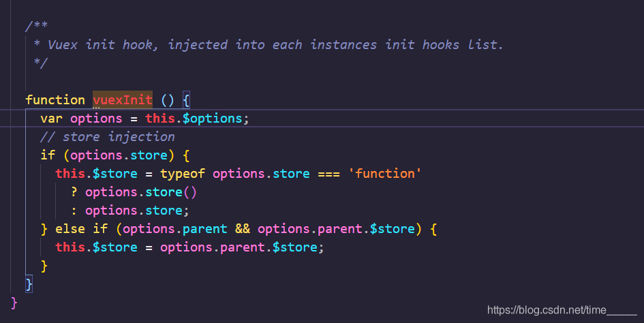
Task: Click the ? ternary operator
Action: 74,192
